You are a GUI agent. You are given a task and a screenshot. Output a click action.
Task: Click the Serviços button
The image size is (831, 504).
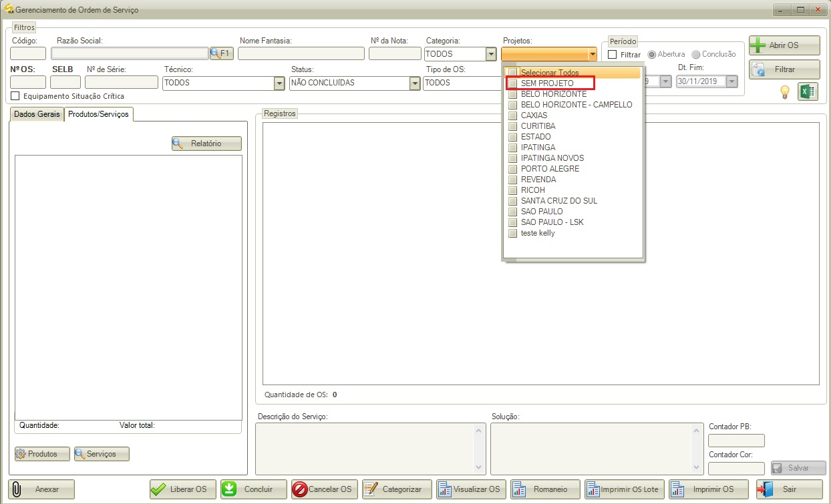[x=102, y=454]
